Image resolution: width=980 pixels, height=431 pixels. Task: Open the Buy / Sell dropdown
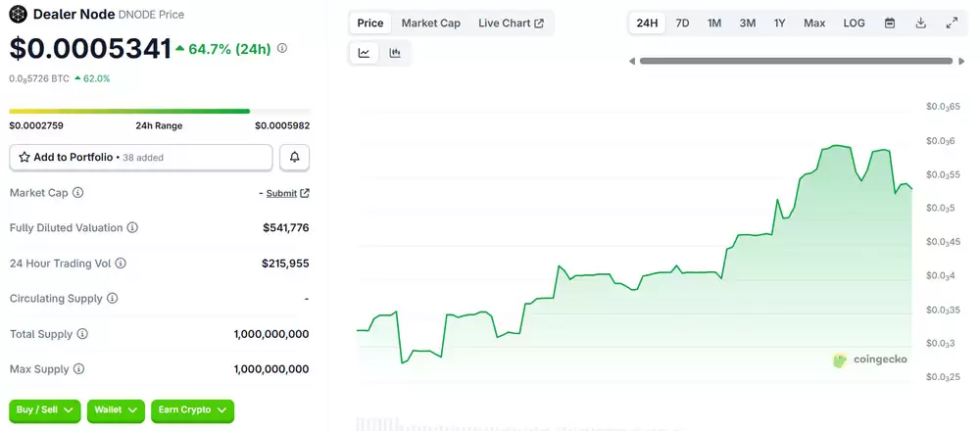(45, 410)
